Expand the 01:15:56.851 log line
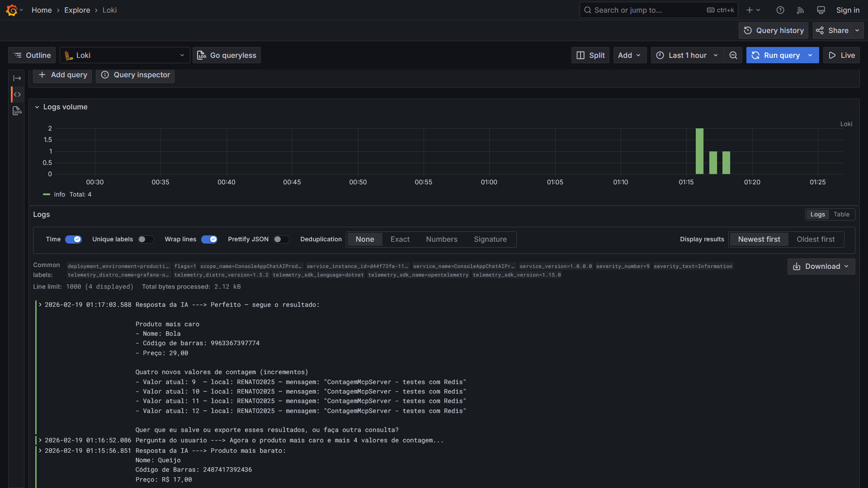868x488 pixels. click(x=40, y=451)
